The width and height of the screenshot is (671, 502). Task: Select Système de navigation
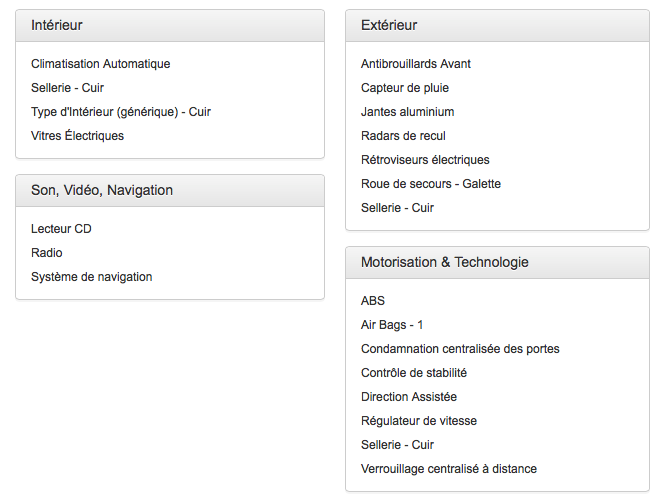click(x=92, y=277)
